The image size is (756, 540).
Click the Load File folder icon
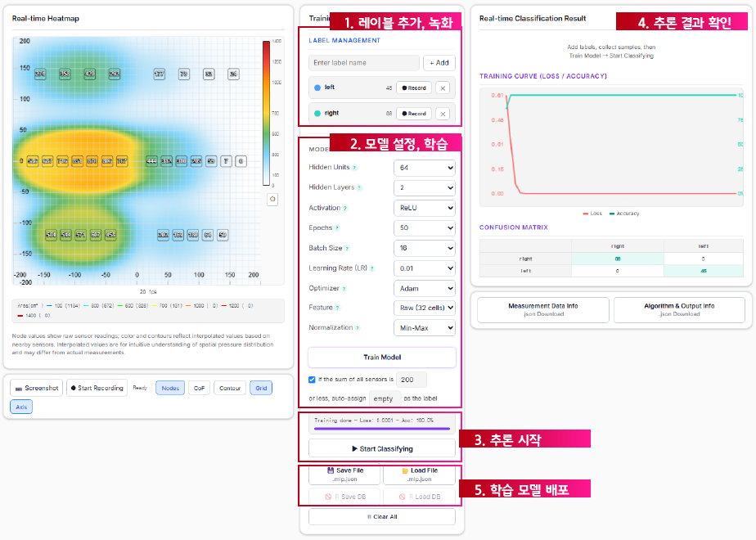[405, 470]
